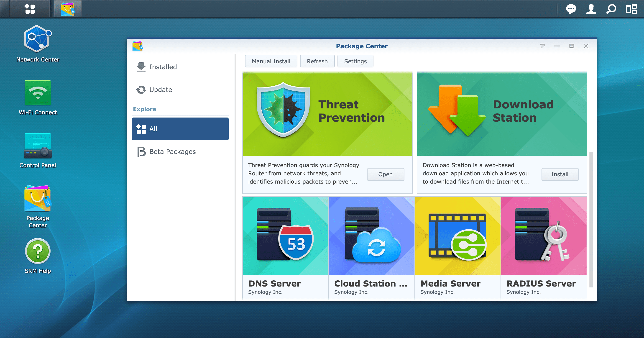Click the Threat Prevention description text

click(304, 174)
